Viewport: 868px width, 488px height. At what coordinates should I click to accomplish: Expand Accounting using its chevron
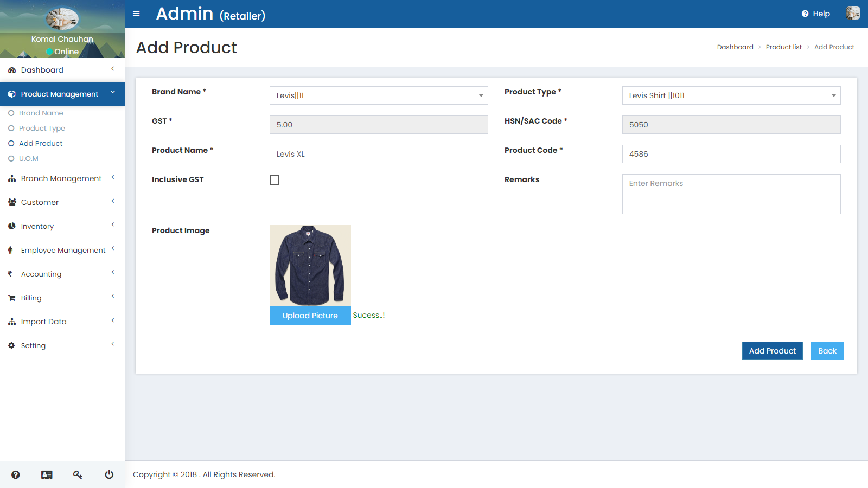tap(113, 272)
